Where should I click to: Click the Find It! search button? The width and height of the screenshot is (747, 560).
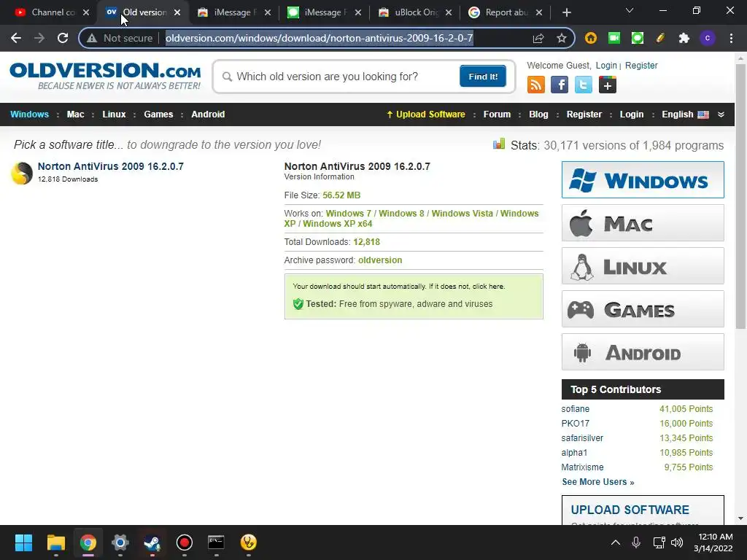click(x=483, y=76)
